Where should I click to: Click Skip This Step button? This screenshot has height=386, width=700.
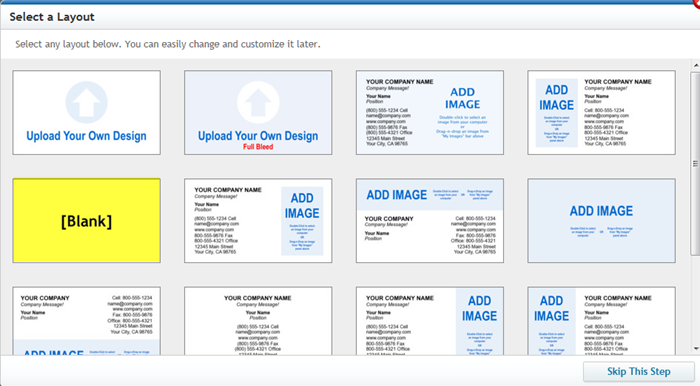(638, 371)
